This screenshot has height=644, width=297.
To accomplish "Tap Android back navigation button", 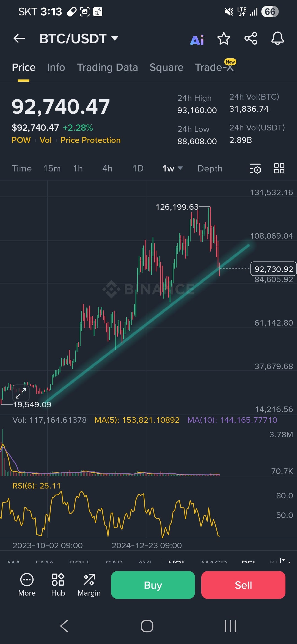I will click(x=64, y=626).
